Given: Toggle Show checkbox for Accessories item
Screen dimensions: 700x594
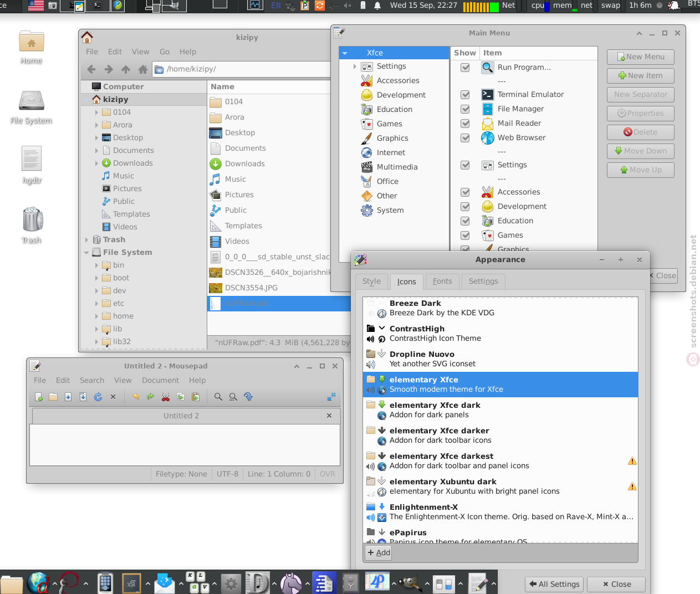Looking at the screenshot, I should [x=466, y=192].
